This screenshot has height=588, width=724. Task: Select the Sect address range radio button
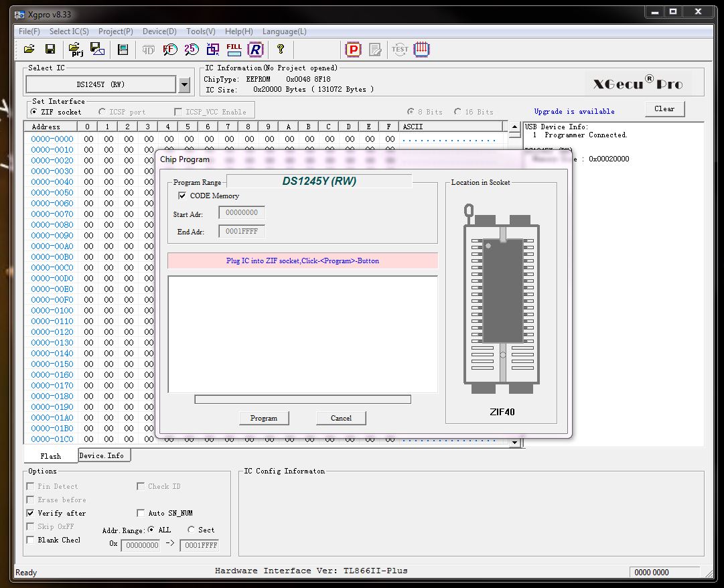tap(191, 530)
